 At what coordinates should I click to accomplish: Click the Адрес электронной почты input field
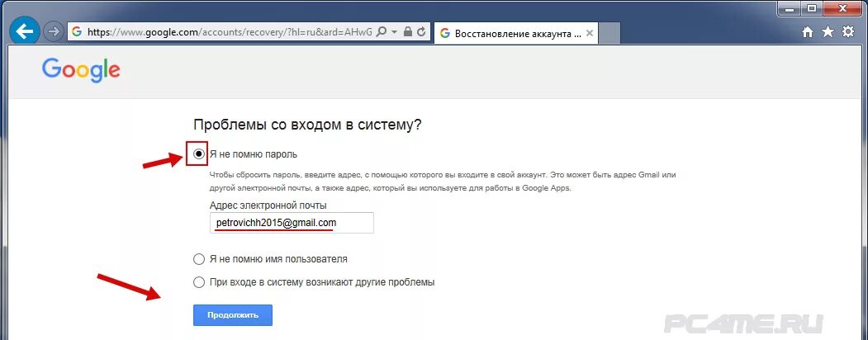coord(292,223)
